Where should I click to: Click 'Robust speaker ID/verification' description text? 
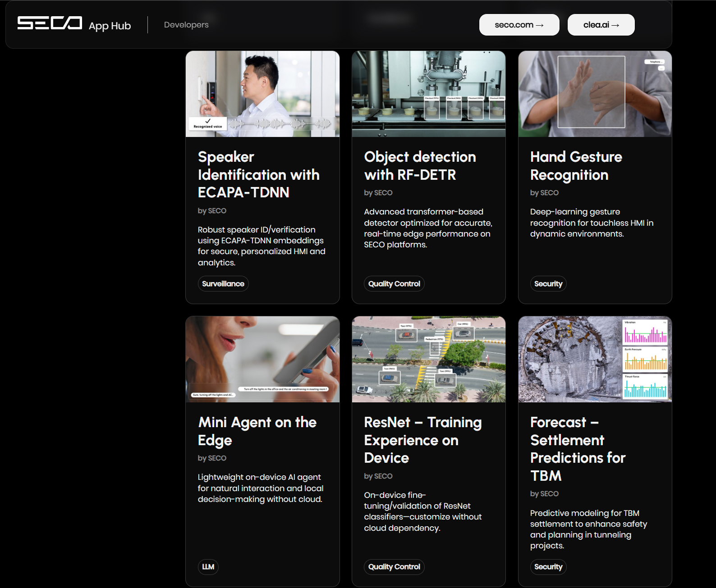point(262,246)
